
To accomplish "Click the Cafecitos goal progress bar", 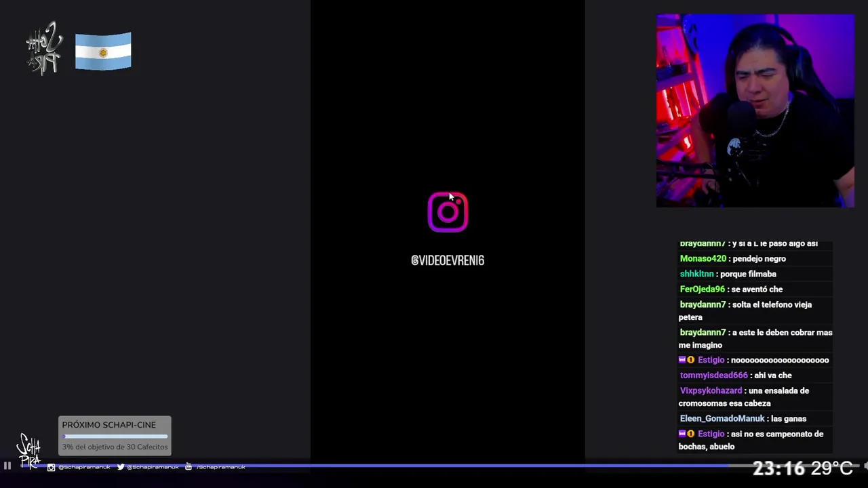I will [x=115, y=436].
